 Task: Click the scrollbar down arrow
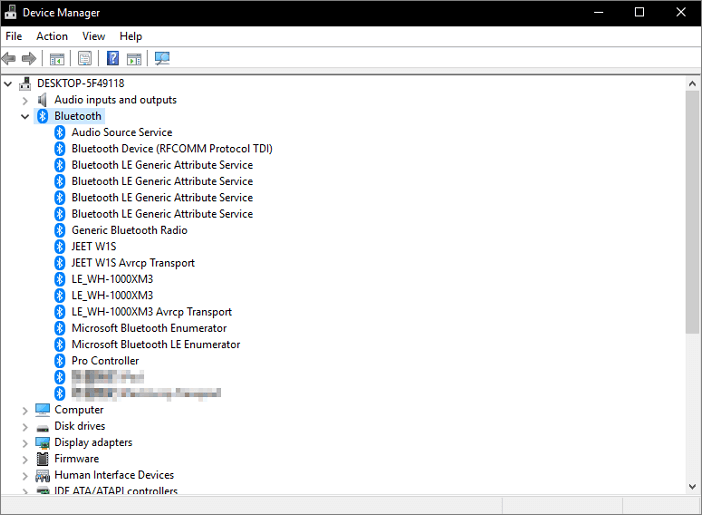[692, 486]
